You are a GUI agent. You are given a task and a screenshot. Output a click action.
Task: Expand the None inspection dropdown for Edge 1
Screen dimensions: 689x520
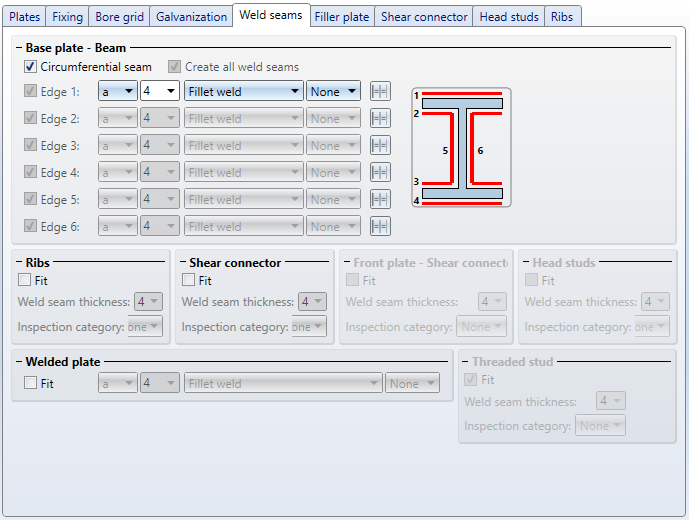tap(334, 92)
